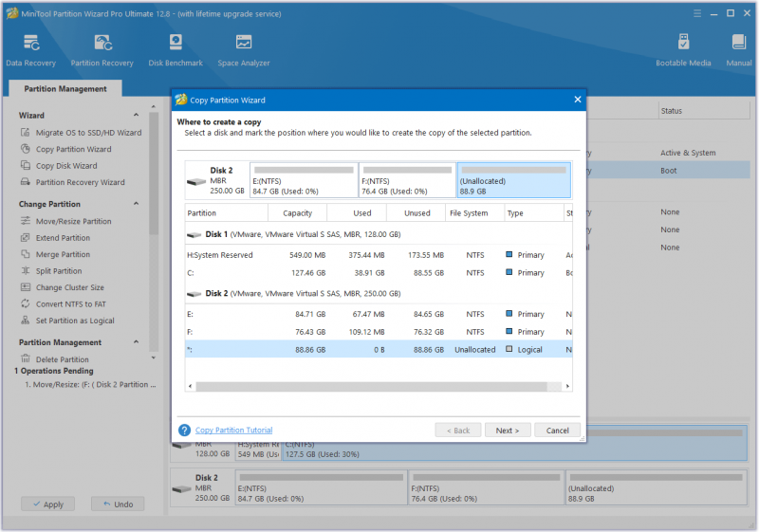This screenshot has height=532, width=759.
Task: Select the F:(NTFS) block in Disk 2 map
Action: [x=408, y=180]
